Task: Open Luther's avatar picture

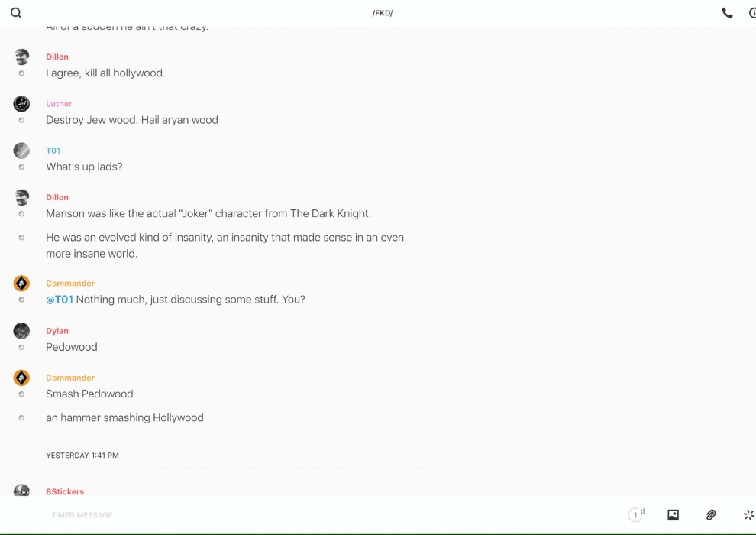Action: click(21, 104)
